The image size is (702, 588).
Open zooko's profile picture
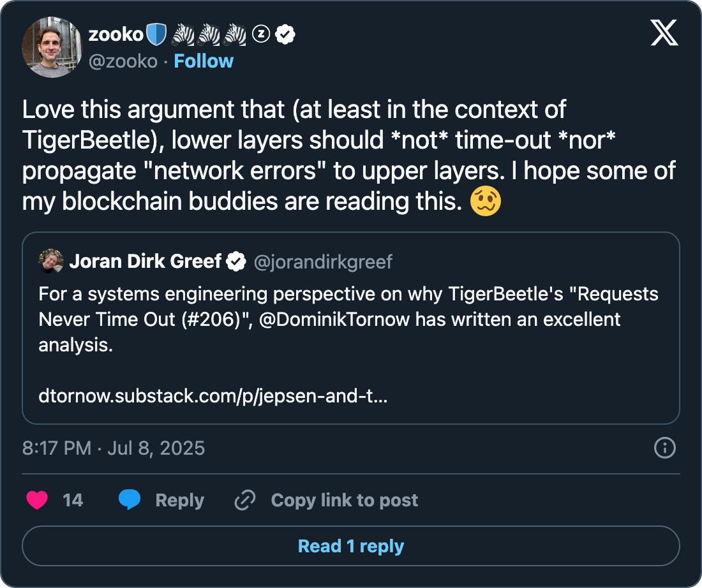click(52, 47)
